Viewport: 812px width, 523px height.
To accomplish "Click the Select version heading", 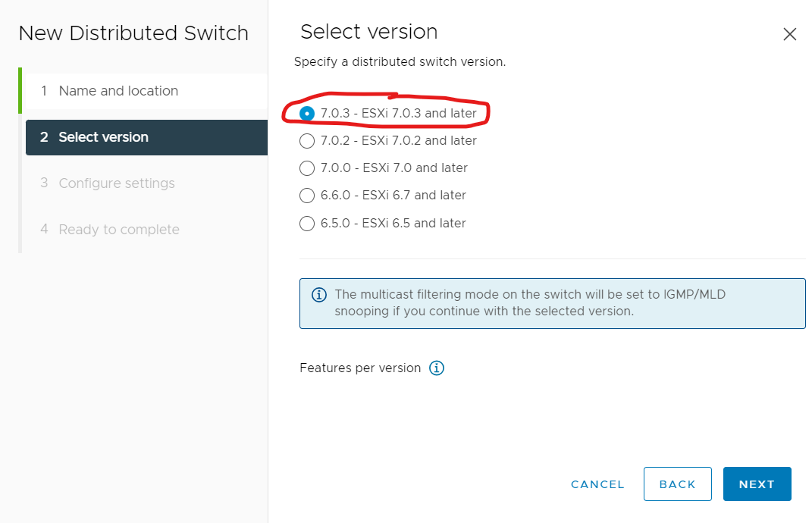I will click(369, 32).
